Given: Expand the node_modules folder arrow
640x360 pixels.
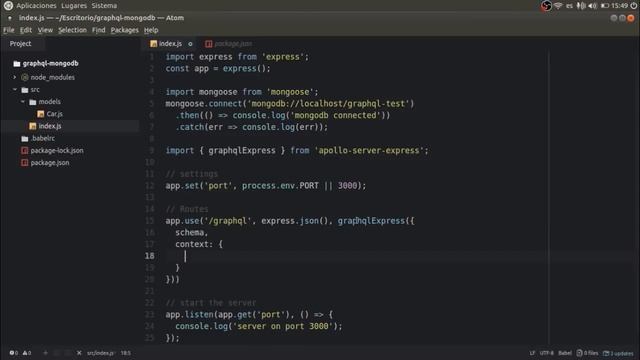Looking at the screenshot, I should 15,77.
